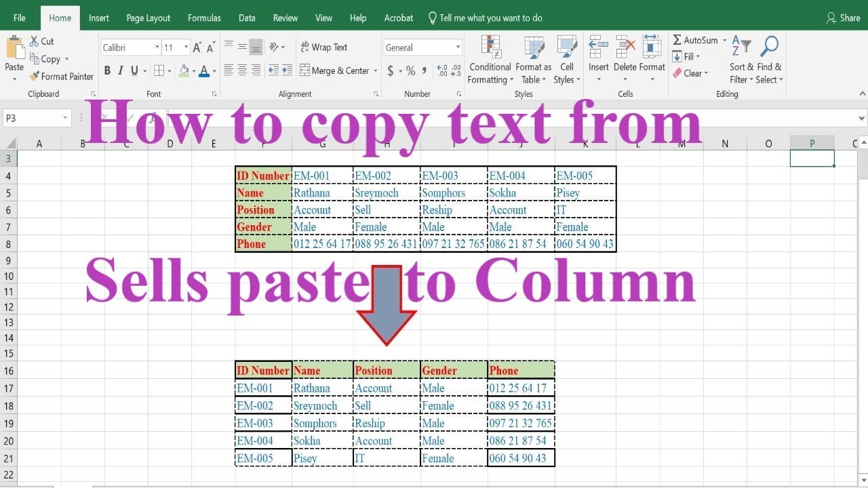This screenshot has width=868, height=488.
Task: Click the AutoSum sigma icon
Action: click(x=677, y=40)
